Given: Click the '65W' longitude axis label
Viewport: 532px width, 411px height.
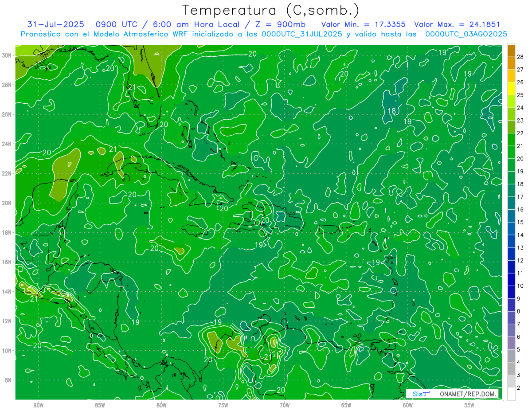Looking at the screenshot, I should pos(346,406).
